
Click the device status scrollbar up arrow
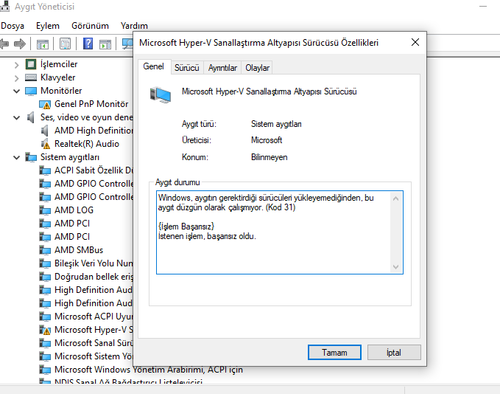[396, 199]
